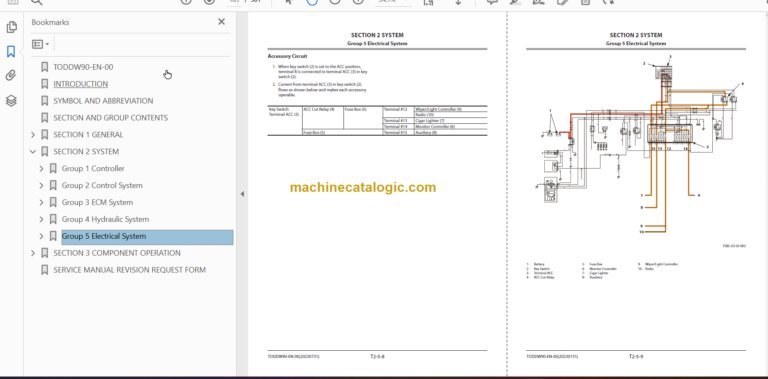Click Monitor Controller (6) table cell
The width and height of the screenshot is (768, 379).
(x=451, y=126)
